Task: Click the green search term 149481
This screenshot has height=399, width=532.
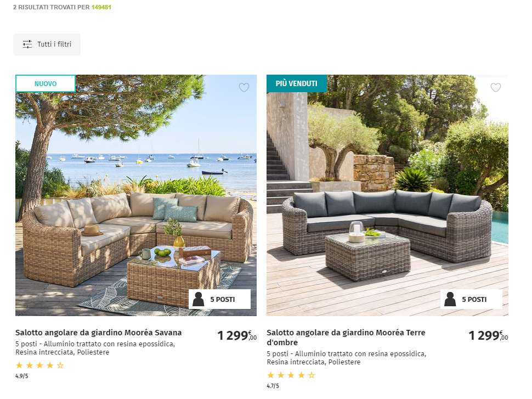Action: tap(101, 7)
